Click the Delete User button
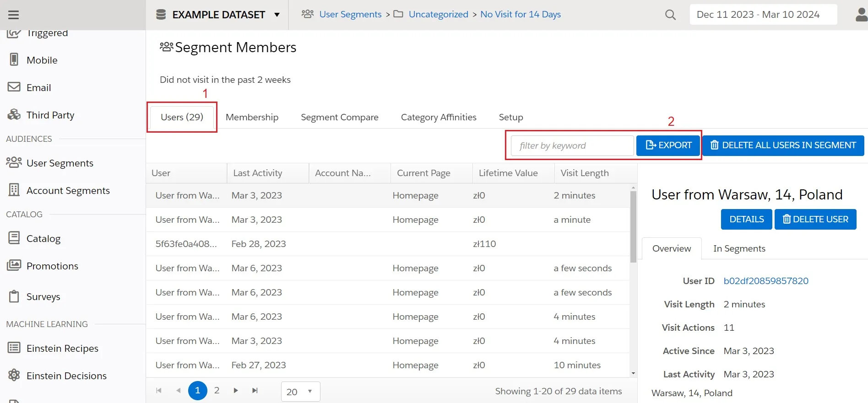 pos(815,219)
